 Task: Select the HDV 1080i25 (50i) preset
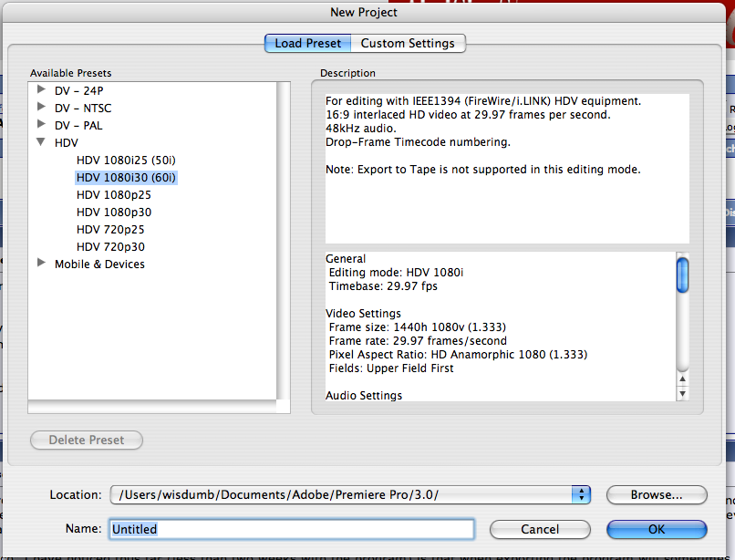[126, 161]
